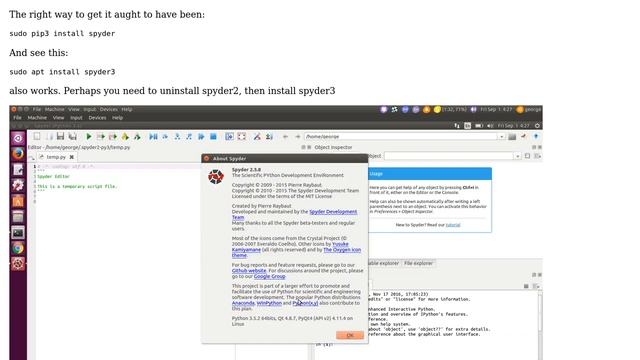Open The Oxygen icon theme link
640x360 pixels.
[296, 252]
